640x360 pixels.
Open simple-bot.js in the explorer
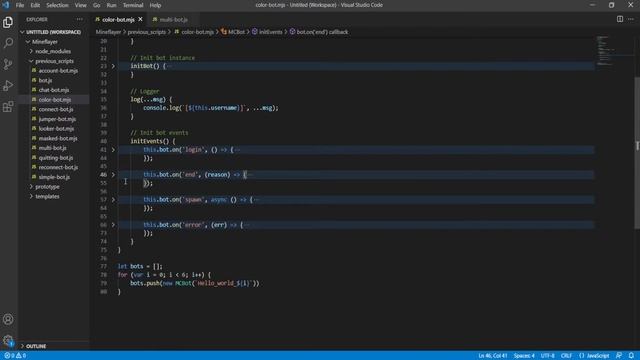click(54, 177)
